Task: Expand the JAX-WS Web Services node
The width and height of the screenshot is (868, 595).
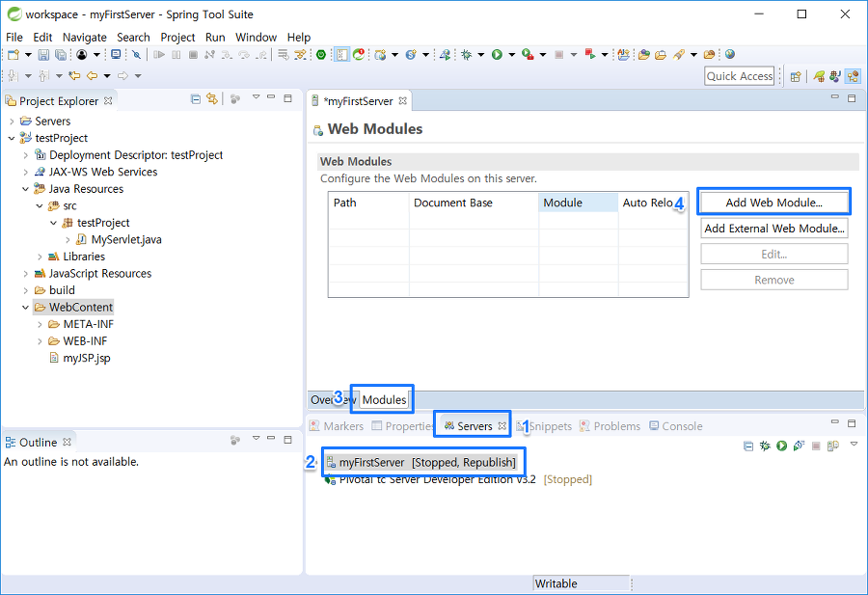Action: coord(25,172)
